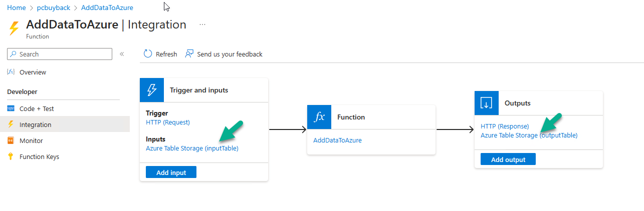
Task: Collapse the sidebar with double chevron
Action: 122,54
